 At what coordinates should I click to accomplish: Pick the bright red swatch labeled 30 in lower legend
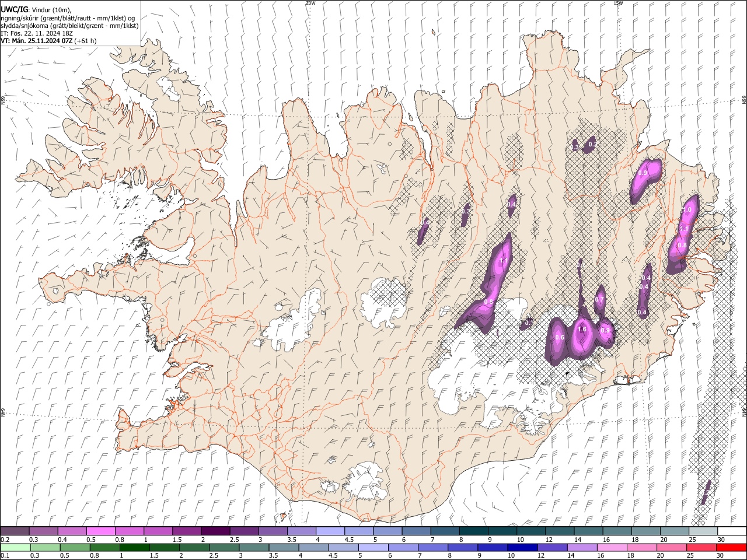(x=731, y=547)
